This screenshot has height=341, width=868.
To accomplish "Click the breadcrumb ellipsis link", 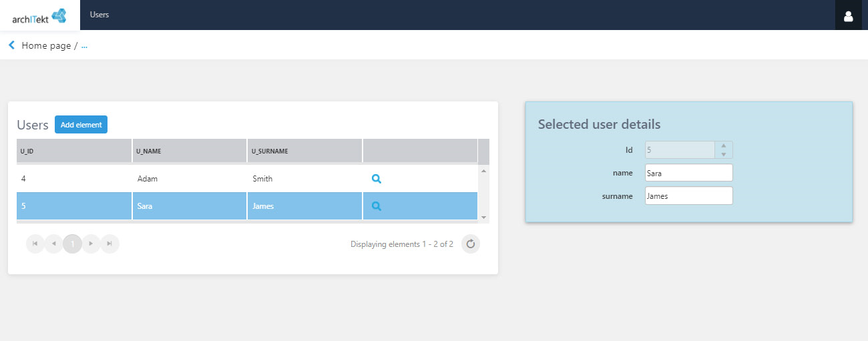I will 84,46.
